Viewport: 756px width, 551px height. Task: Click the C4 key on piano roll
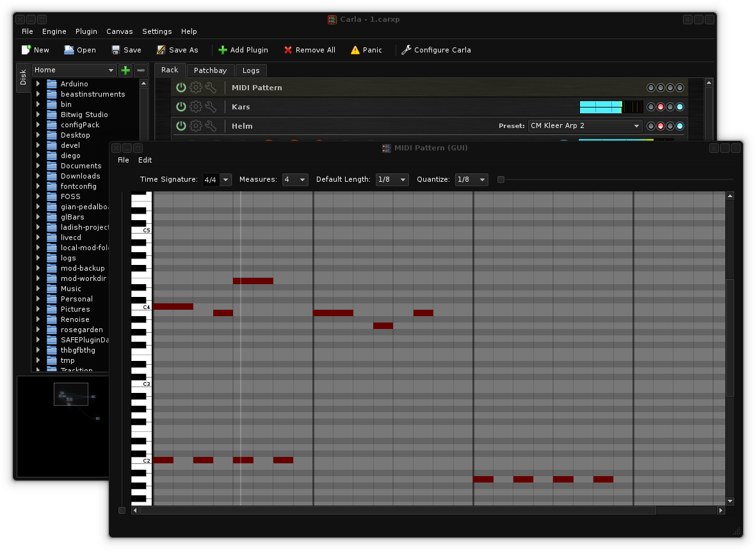pyautogui.click(x=141, y=307)
